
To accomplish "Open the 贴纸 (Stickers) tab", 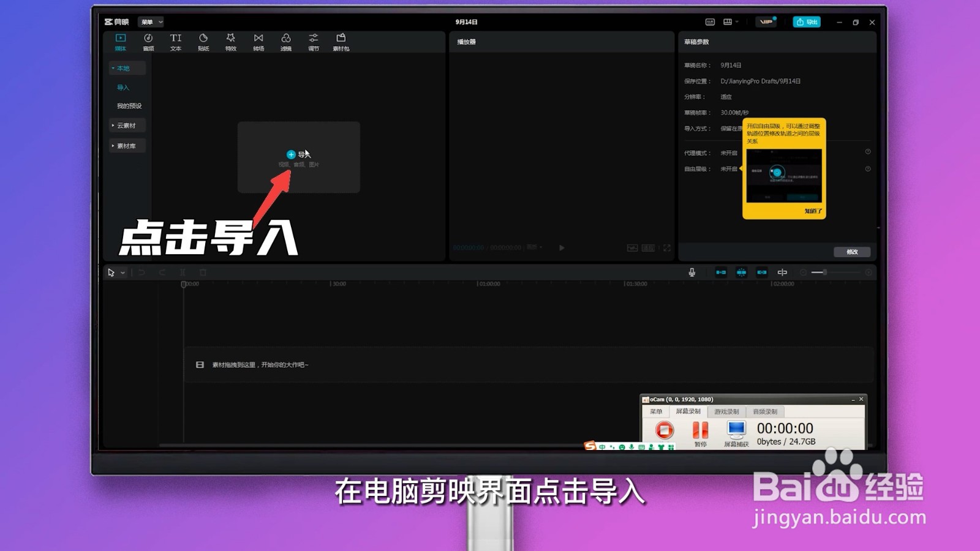I will pos(203,42).
